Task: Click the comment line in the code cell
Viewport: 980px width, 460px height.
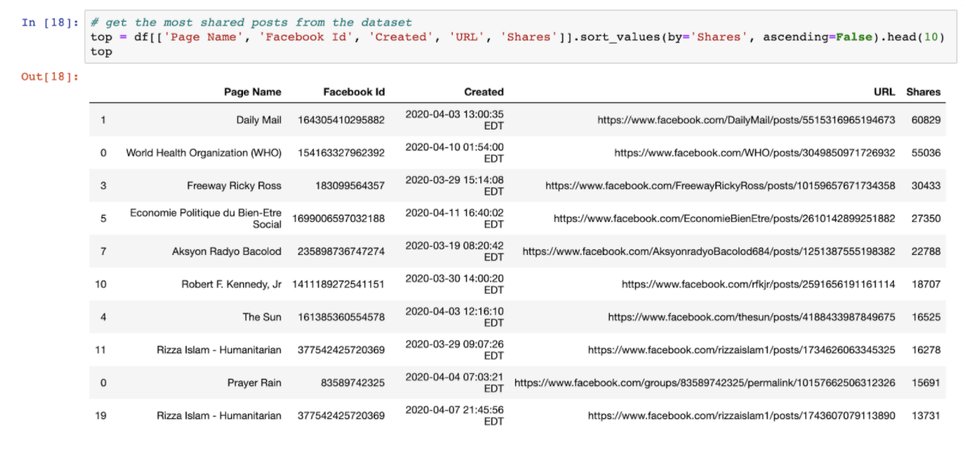Action: click(x=251, y=23)
